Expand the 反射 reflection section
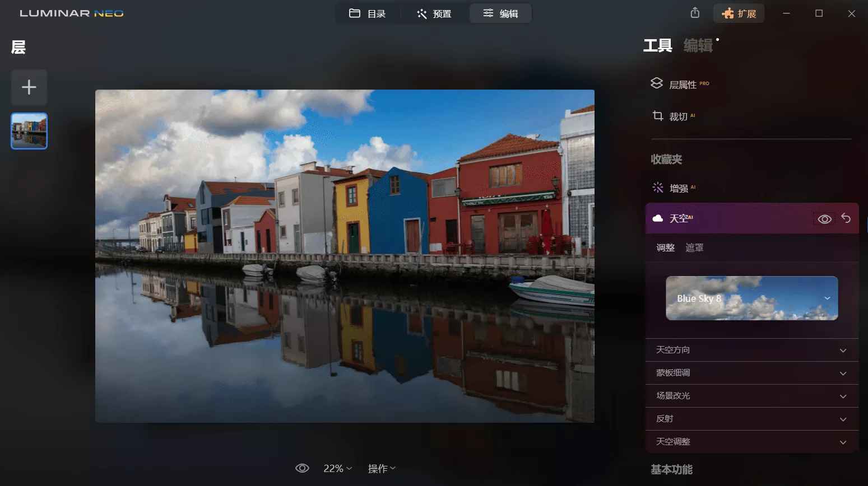This screenshot has width=868, height=486. point(751,418)
